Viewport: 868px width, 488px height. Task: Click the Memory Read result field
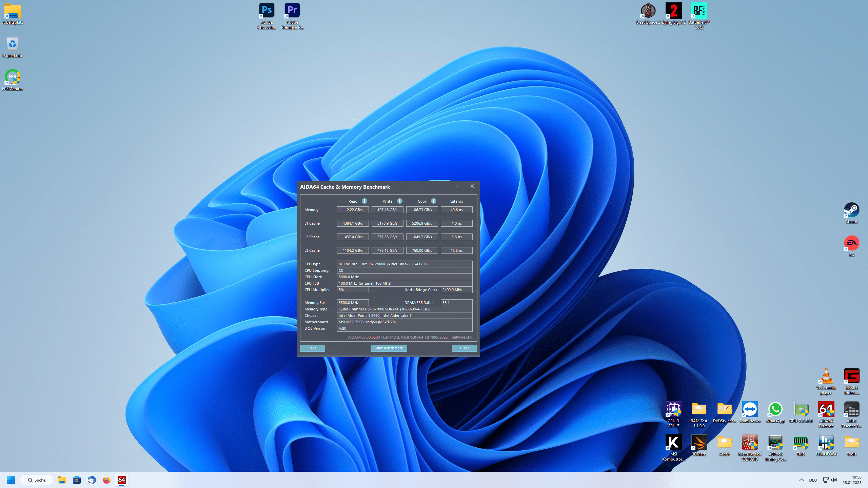pyautogui.click(x=353, y=210)
